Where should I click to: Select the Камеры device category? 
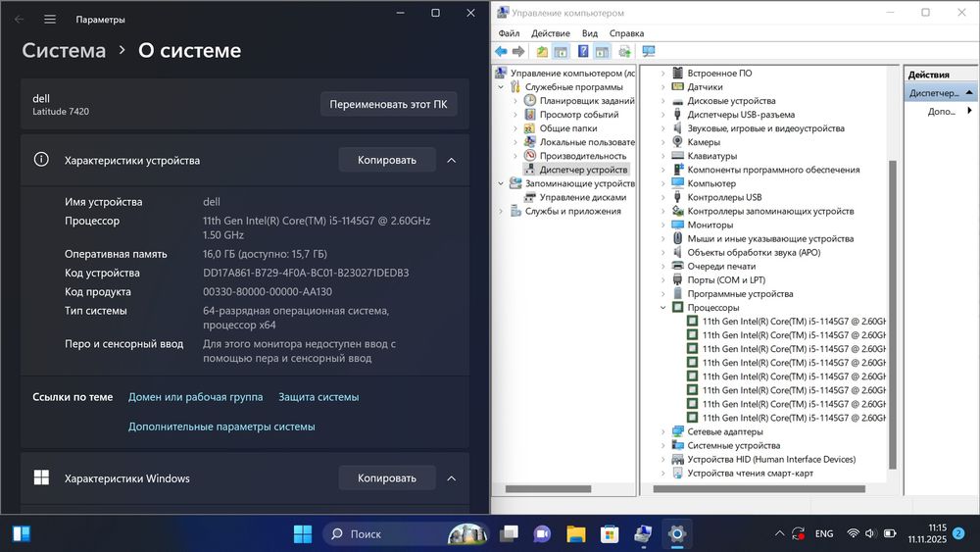tap(703, 142)
